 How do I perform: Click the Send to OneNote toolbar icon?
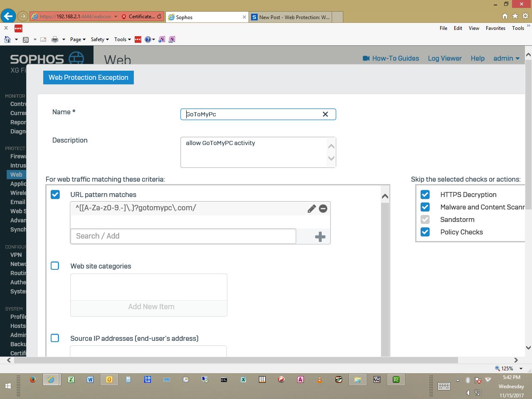coord(162,39)
